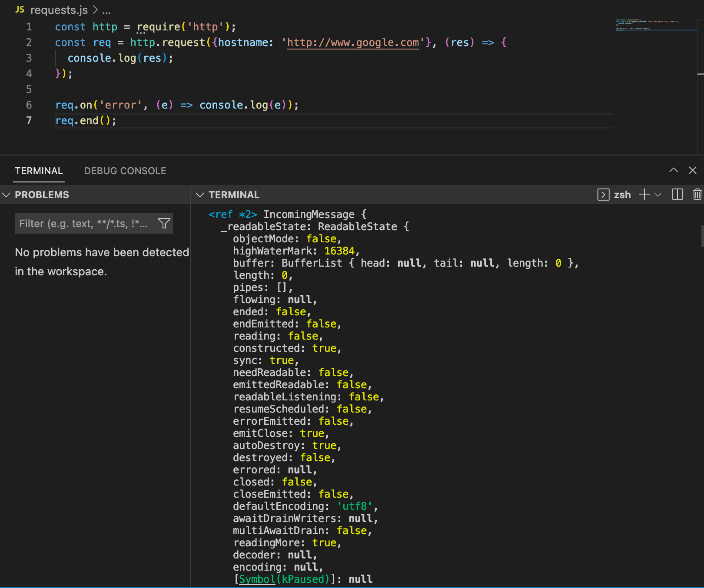704x588 pixels.
Task: Click requests.js in the breadcrumb
Action: [x=59, y=10]
